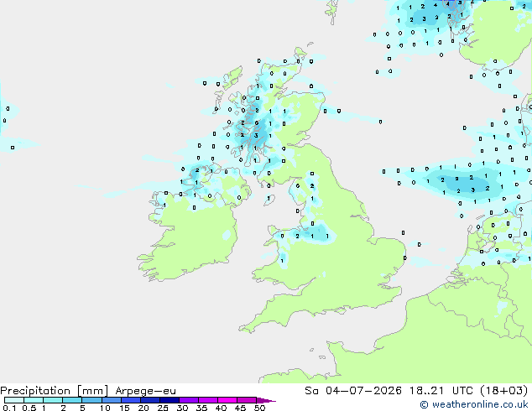Pick the 15–20 mm blue legend swatch
Screen dimensions: 532x411
click(x=130, y=400)
